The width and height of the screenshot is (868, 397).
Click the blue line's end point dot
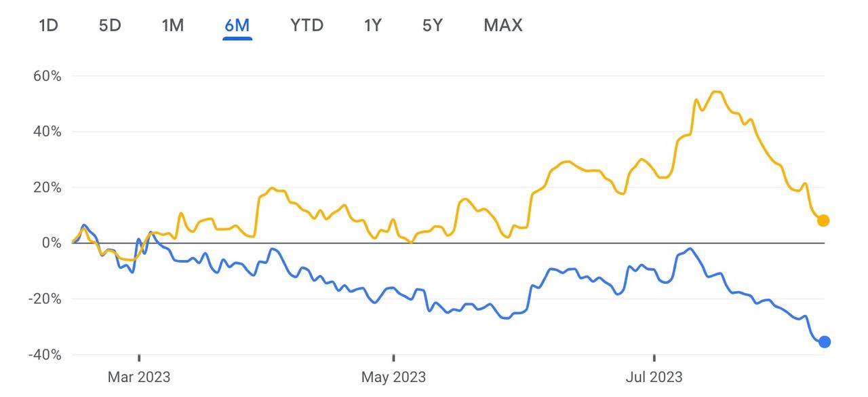[x=825, y=342]
